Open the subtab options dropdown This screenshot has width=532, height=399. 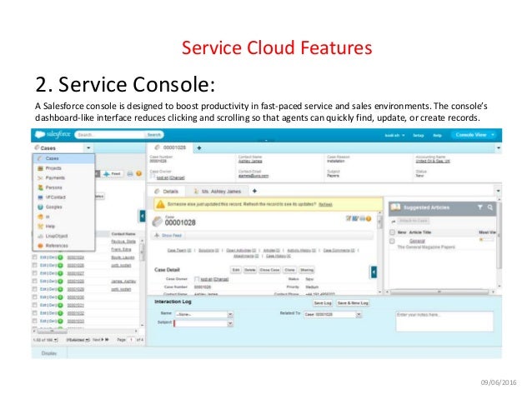pos(498,192)
